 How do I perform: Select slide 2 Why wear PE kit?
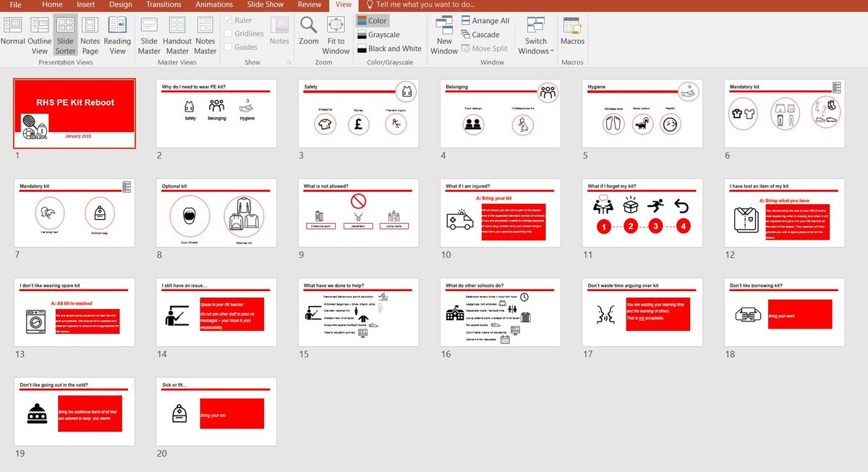tap(216, 113)
